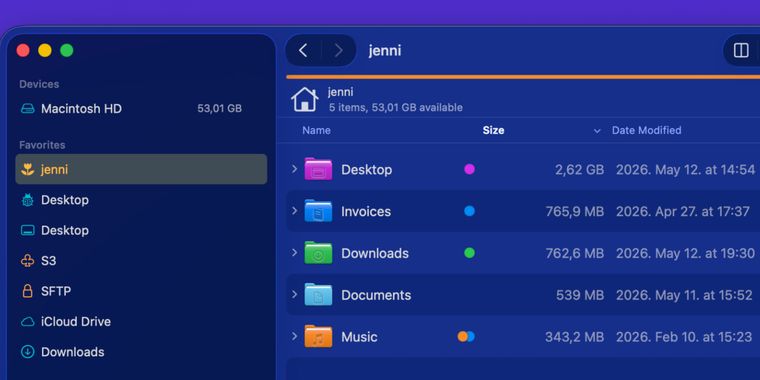The height and width of the screenshot is (380, 760).
Task: Click the orange disk usage bar
Action: point(523,77)
